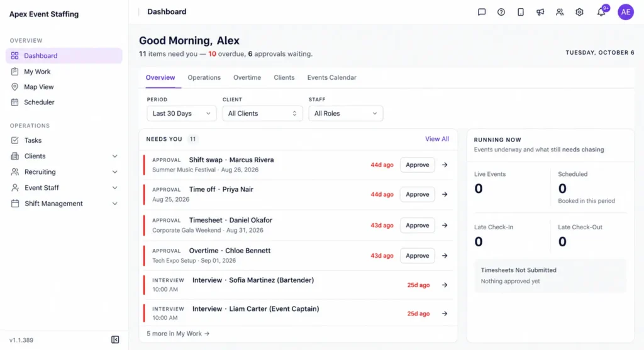Open '5 more in My Work' link
The width and height of the screenshot is (644, 350).
(178, 334)
